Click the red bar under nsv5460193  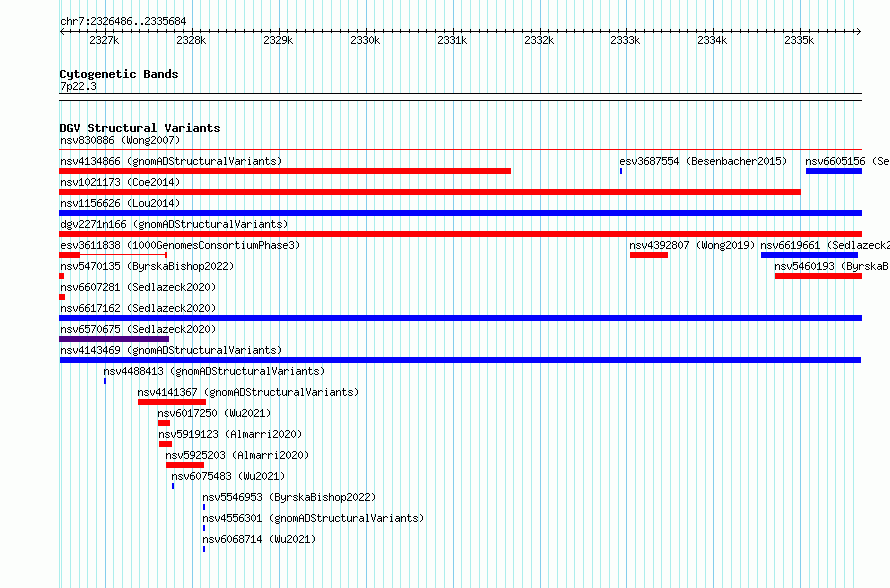pyautogui.click(x=818, y=276)
